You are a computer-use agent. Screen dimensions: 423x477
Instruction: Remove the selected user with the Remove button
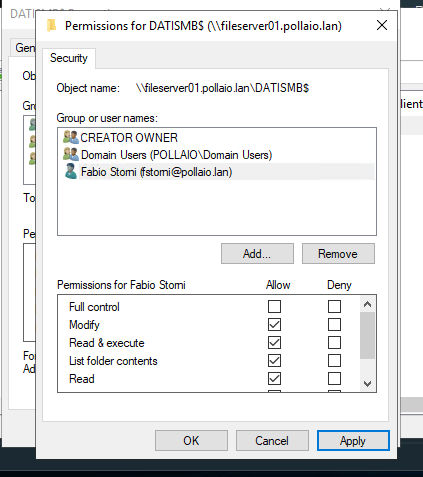pos(338,254)
